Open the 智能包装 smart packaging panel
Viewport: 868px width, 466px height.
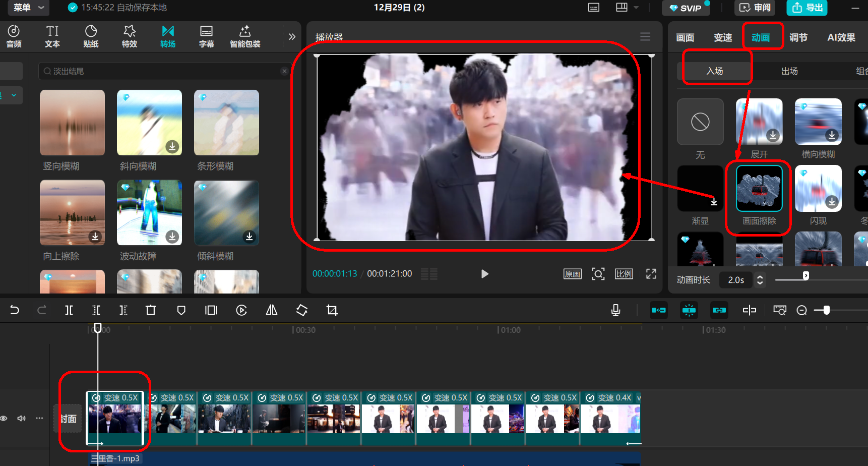click(x=245, y=36)
